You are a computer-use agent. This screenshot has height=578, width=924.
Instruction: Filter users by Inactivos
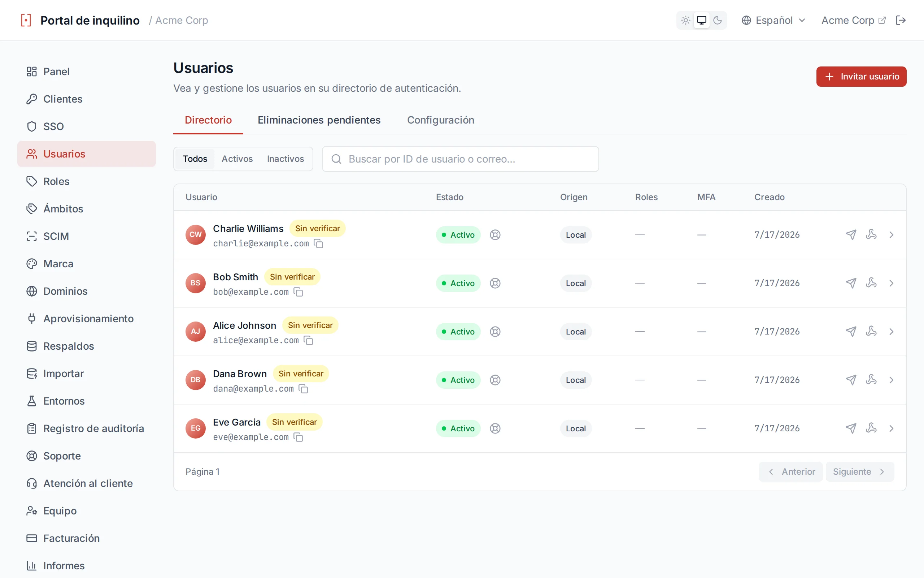point(285,159)
